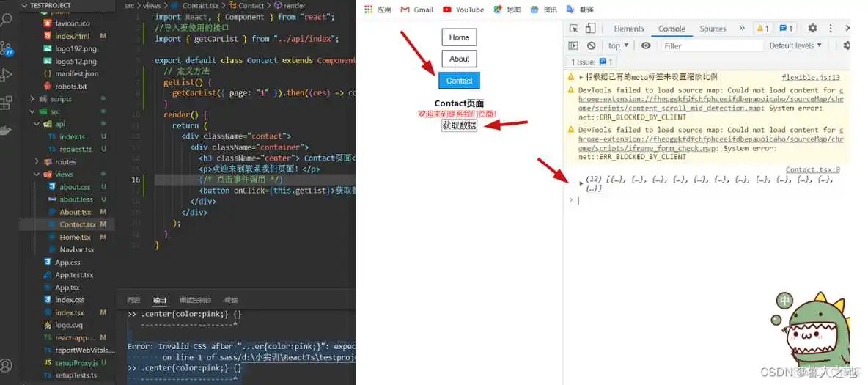The height and width of the screenshot is (385, 868).
Task: Toggle the live expression eye icon
Action: click(645, 45)
